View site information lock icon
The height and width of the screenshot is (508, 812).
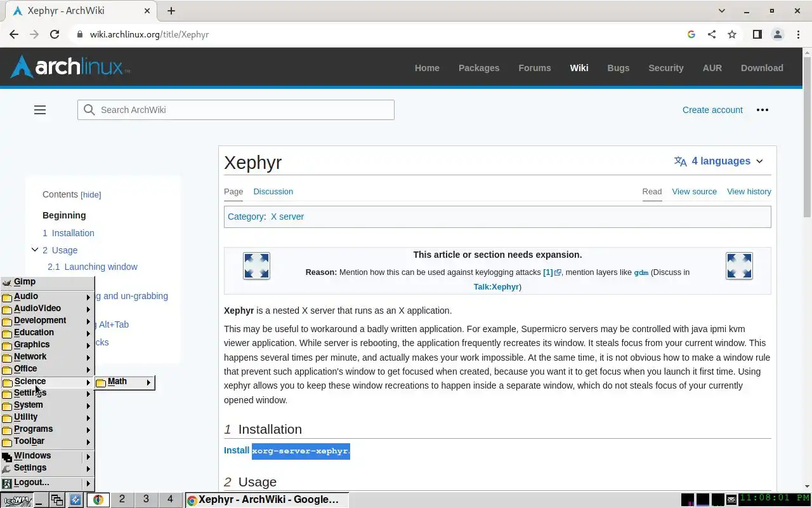[x=80, y=34]
